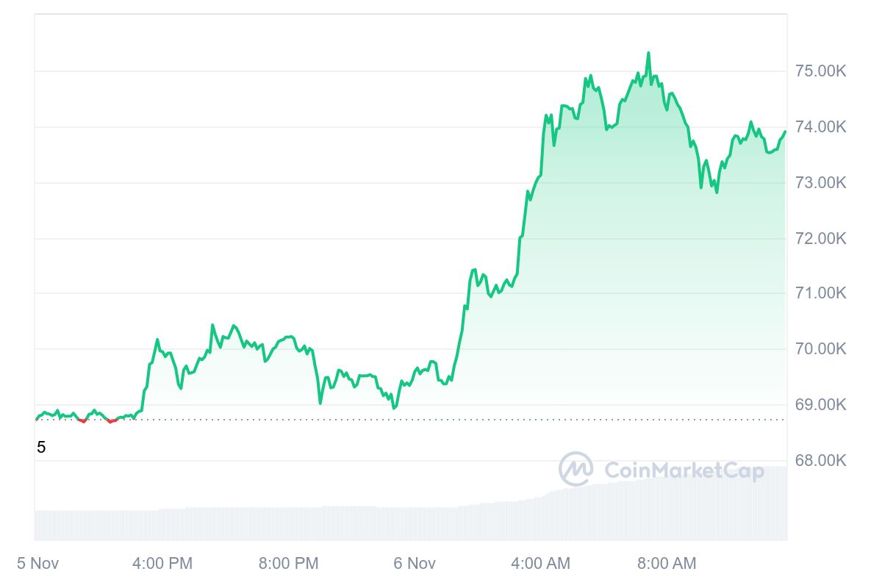Select the 8:00 PM time label

point(289,564)
